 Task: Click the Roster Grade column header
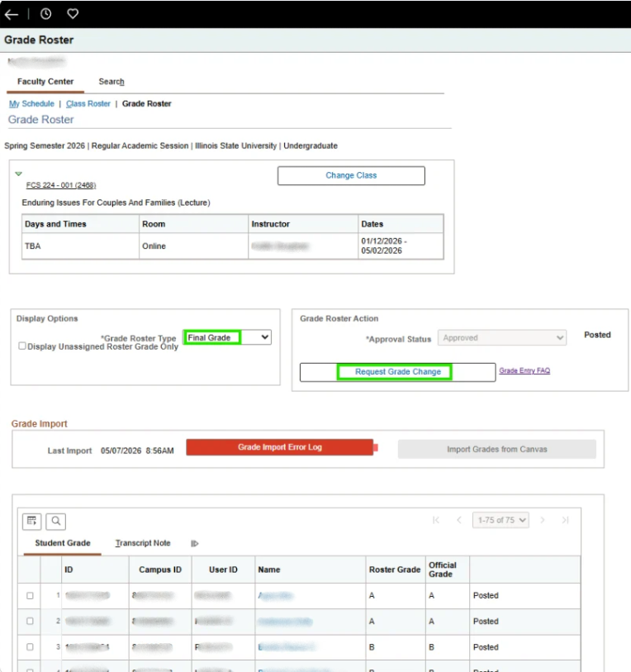395,570
